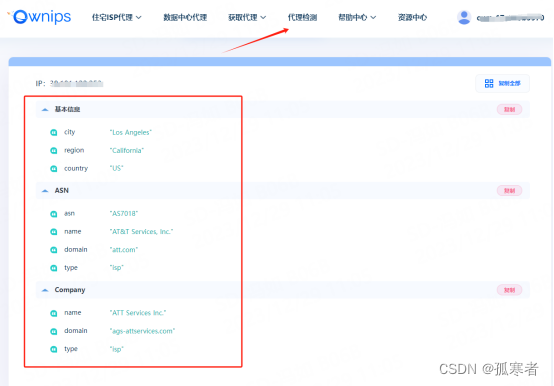The height and width of the screenshot is (386, 554).
Task: Click the icon beside country
Action: click(54, 168)
